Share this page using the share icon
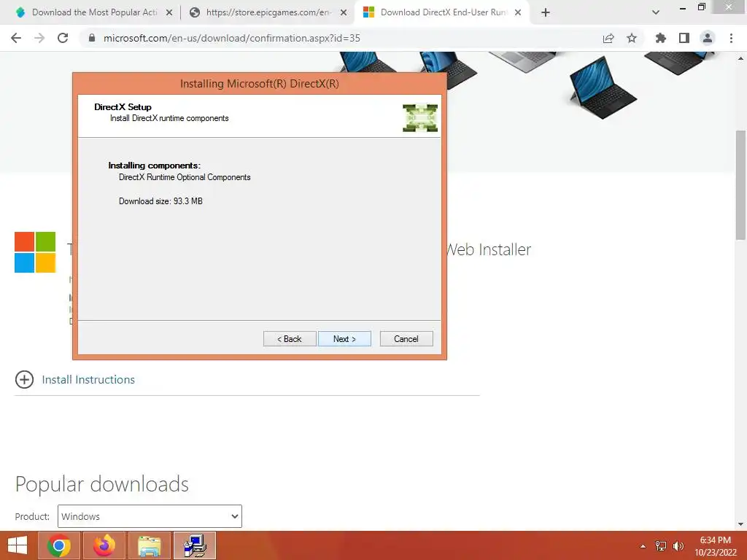747x560 pixels. pos(608,38)
